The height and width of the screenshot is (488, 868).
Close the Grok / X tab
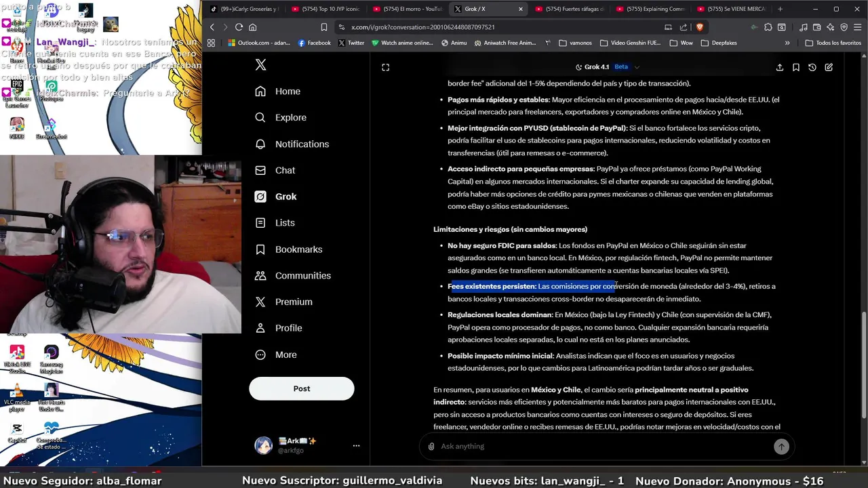point(521,9)
